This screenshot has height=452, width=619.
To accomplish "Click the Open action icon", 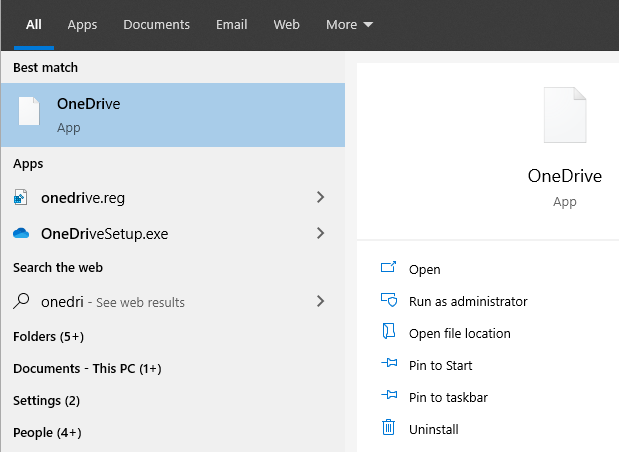I will (x=388, y=268).
